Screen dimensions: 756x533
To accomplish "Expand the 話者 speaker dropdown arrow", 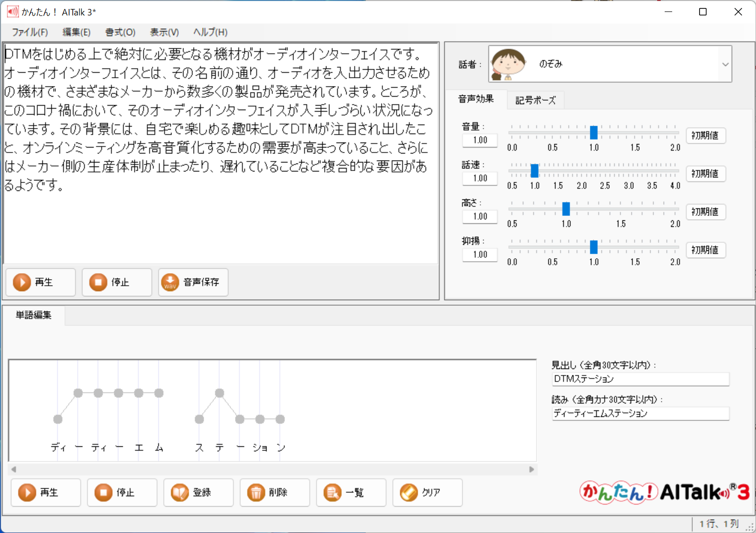I will 725,64.
